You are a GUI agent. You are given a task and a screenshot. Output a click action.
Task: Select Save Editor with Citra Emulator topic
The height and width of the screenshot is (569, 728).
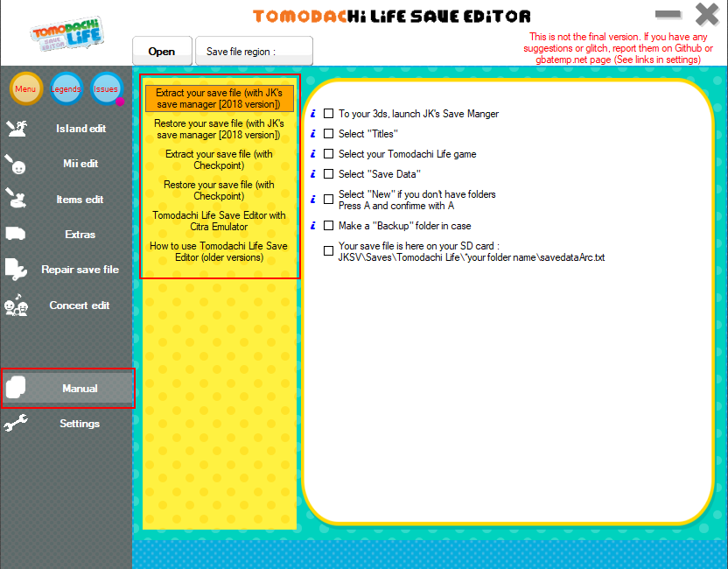pyautogui.click(x=219, y=221)
